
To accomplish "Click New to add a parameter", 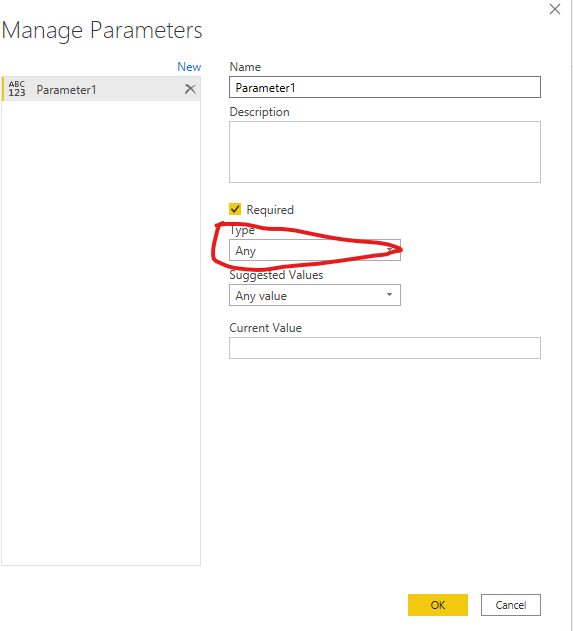I will pyautogui.click(x=189, y=67).
